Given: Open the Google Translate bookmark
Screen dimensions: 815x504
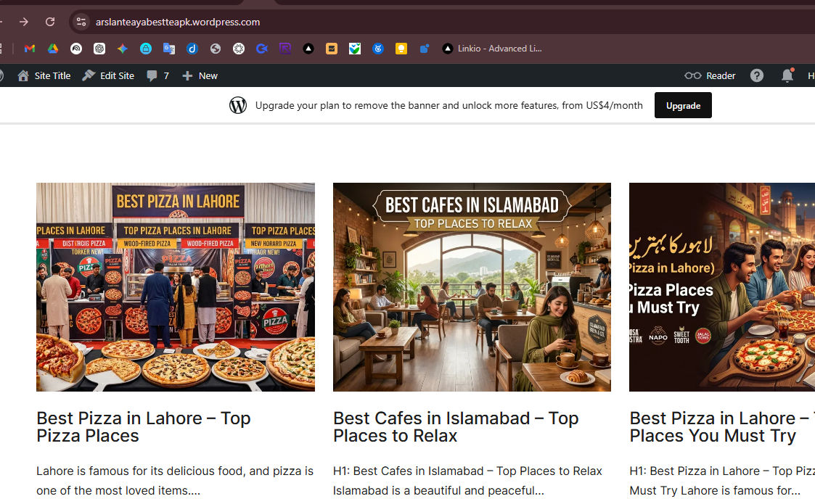Looking at the screenshot, I should (169, 49).
